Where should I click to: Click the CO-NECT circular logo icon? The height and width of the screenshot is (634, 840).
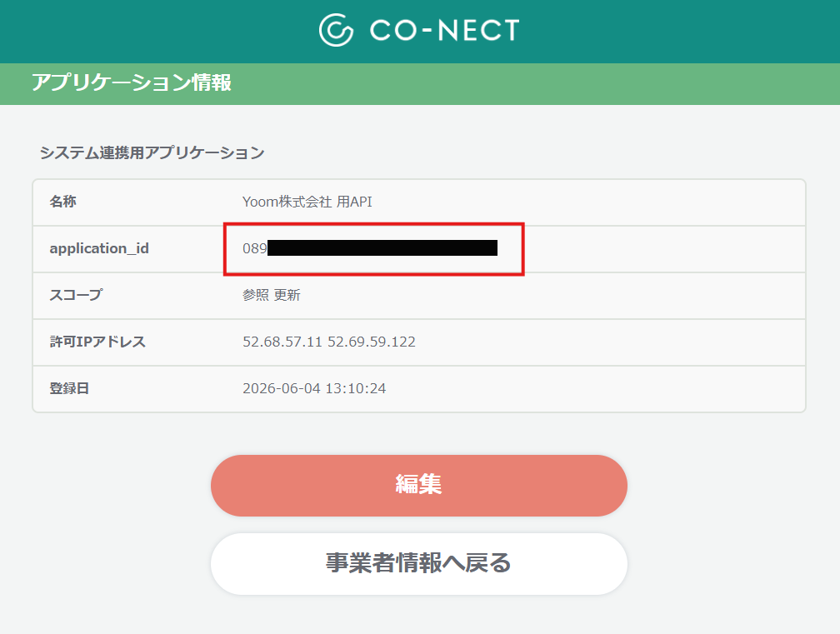(x=336, y=30)
